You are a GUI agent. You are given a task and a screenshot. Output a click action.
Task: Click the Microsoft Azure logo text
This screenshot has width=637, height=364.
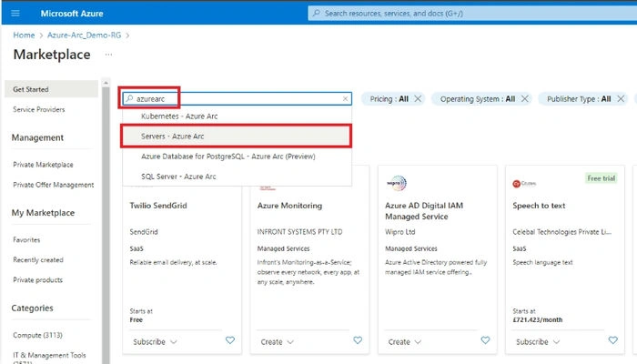click(72, 14)
